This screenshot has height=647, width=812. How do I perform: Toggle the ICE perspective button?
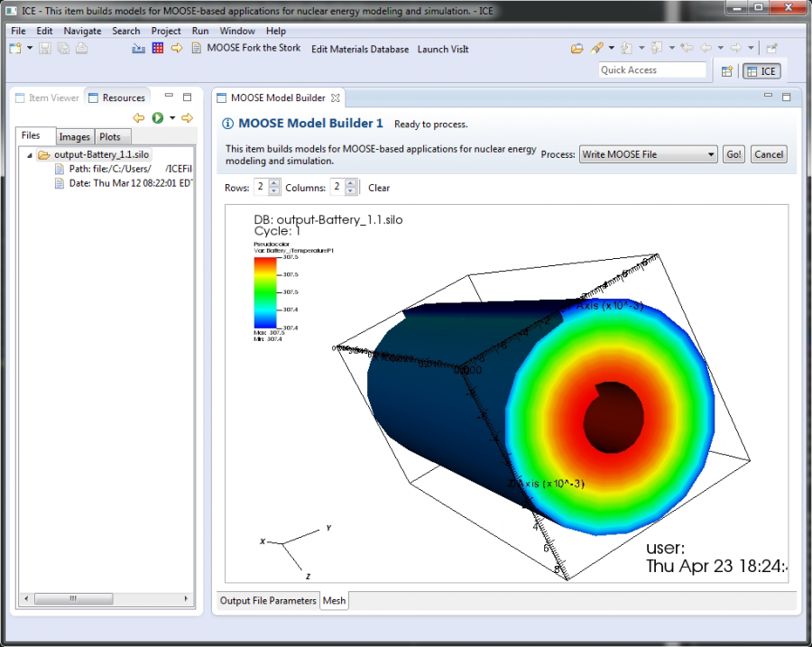(762, 70)
